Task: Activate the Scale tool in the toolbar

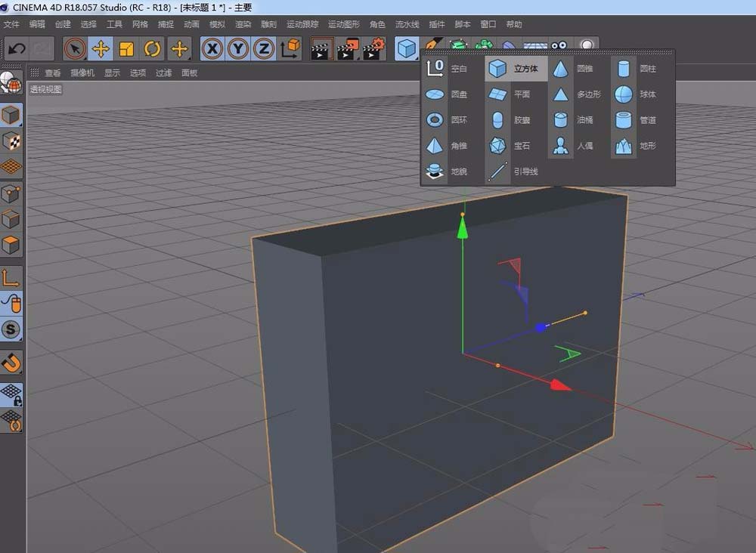Action: point(127,48)
